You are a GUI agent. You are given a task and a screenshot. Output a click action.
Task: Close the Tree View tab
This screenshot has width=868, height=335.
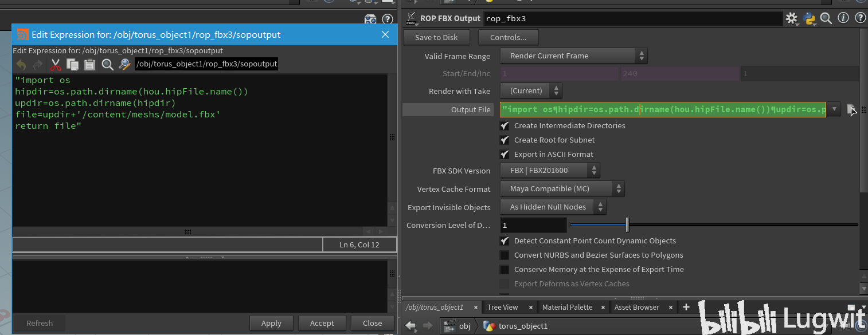pyautogui.click(x=531, y=308)
